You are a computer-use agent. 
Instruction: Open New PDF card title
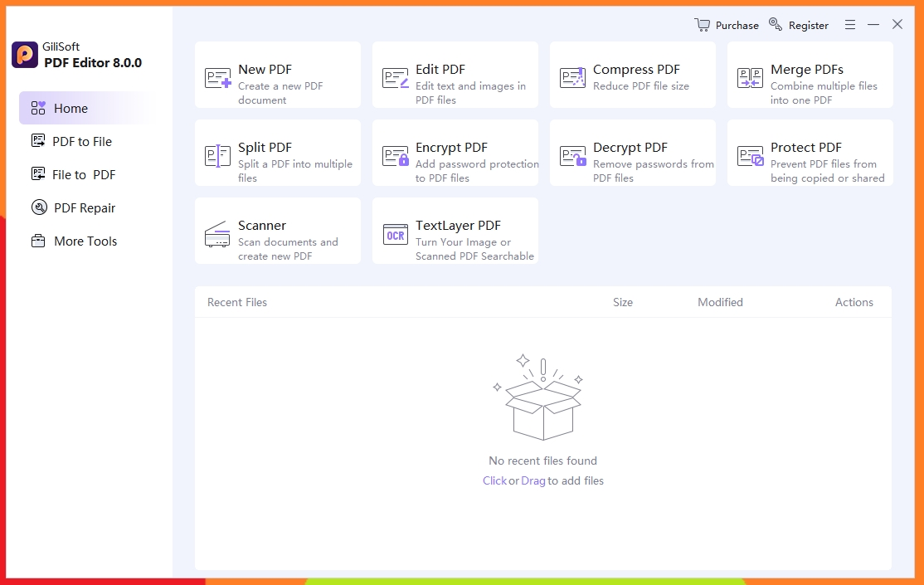point(265,70)
